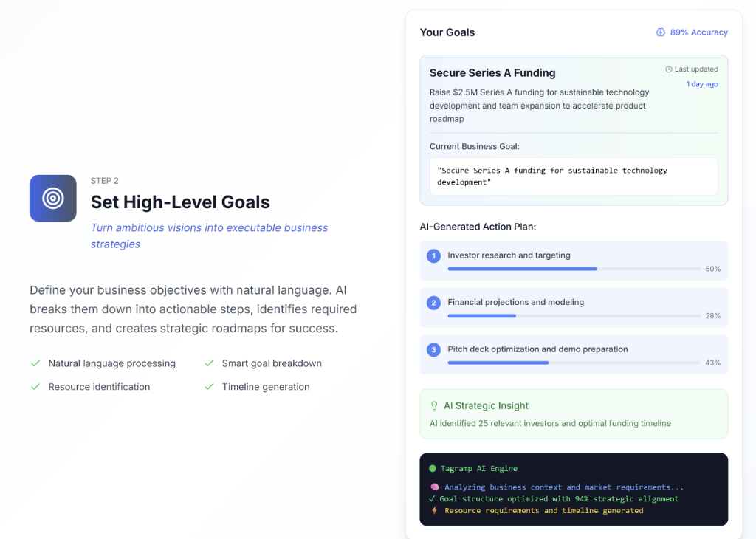Click the 43% progress value
756x539 pixels.
(712, 363)
